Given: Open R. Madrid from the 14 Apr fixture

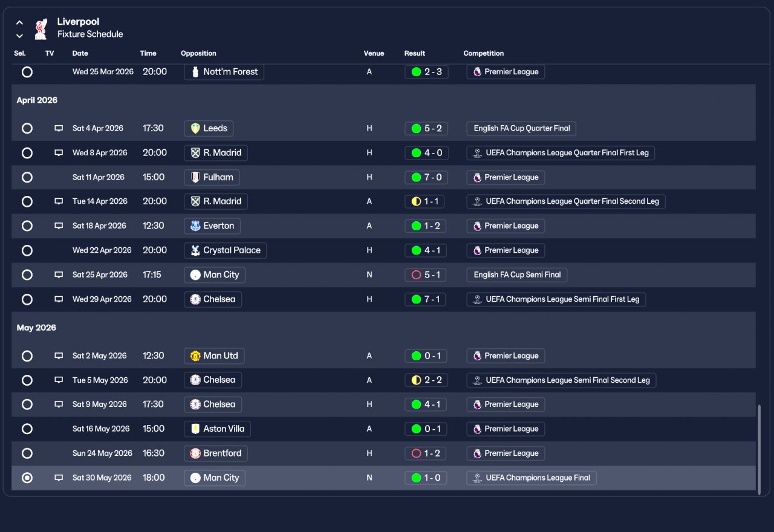Looking at the screenshot, I should tap(216, 201).
